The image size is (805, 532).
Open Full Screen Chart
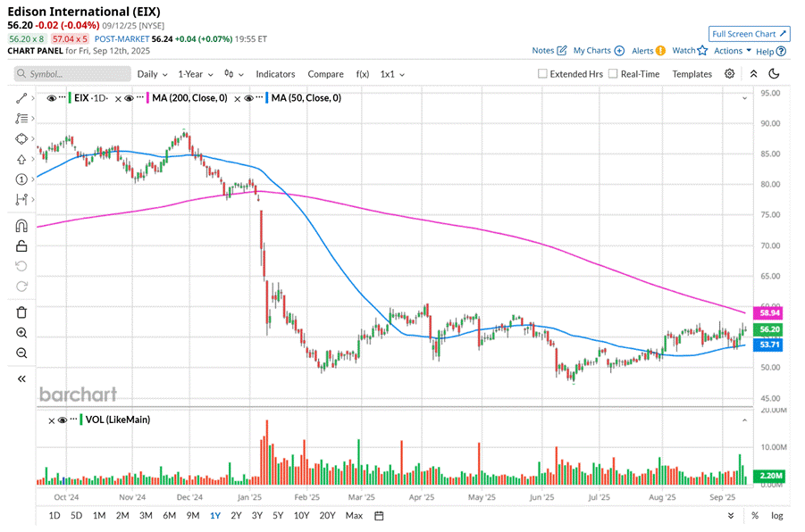(749, 34)
